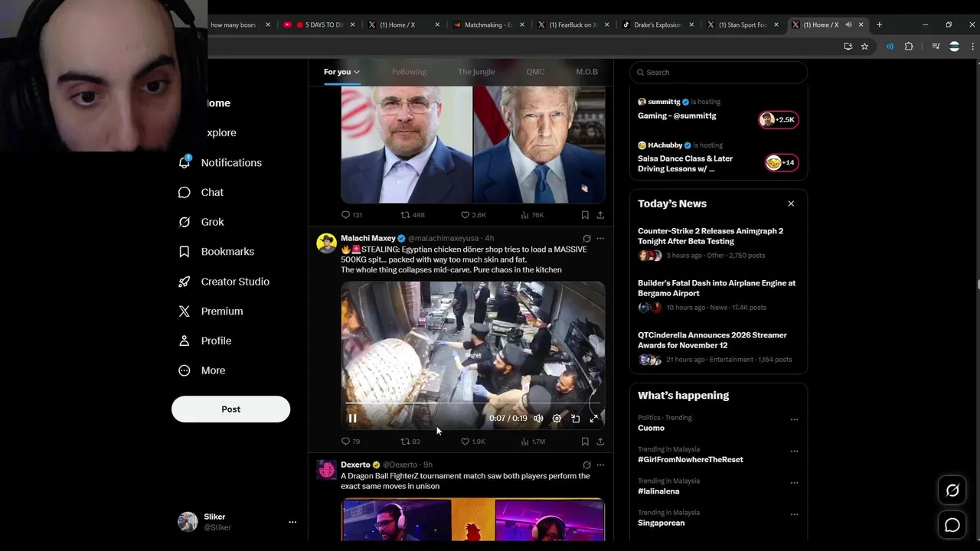
Task: Bookmark the post with 2.6K likes
Action: (585, 215)
